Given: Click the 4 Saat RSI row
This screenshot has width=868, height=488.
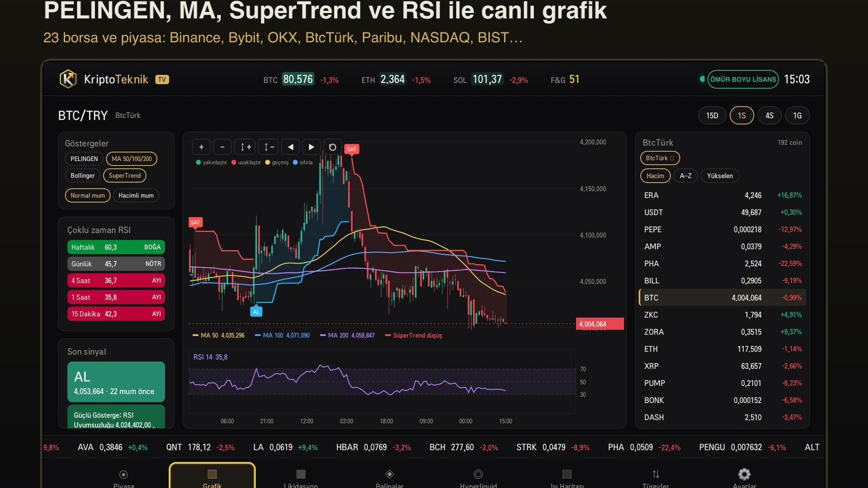Looking at the screenshot, I should pos(116,280).
